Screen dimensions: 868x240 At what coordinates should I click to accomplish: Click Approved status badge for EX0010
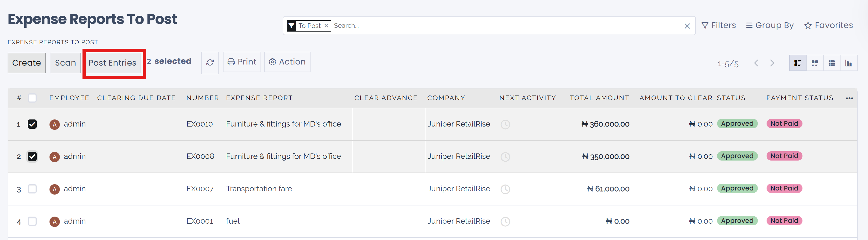(737, 124)
